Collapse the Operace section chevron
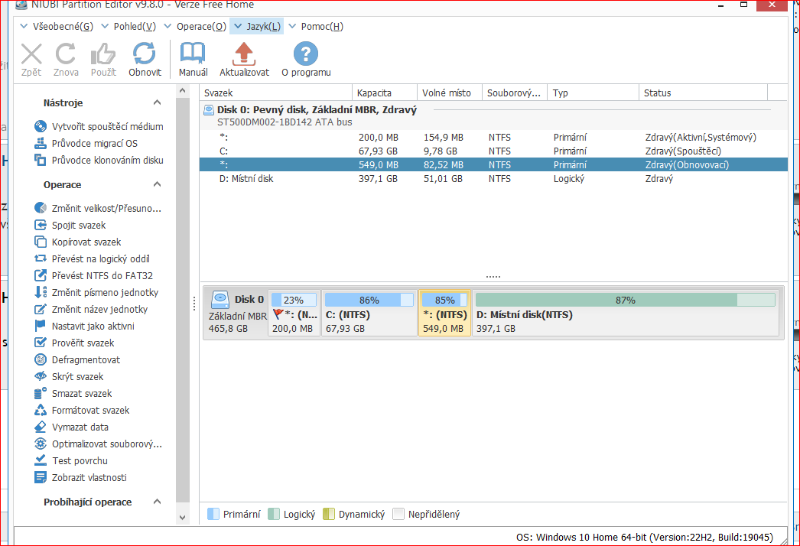The image size is (800, 546). coord(157,184)
